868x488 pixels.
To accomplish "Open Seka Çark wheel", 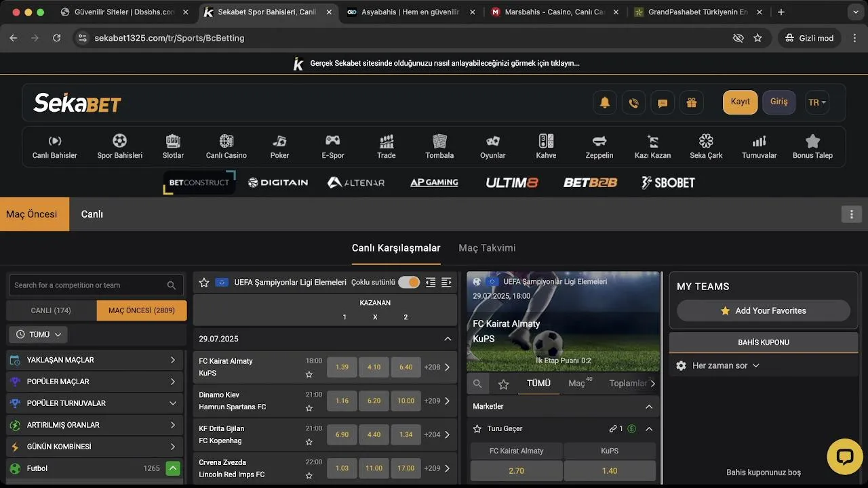I will tap(706, 146).
